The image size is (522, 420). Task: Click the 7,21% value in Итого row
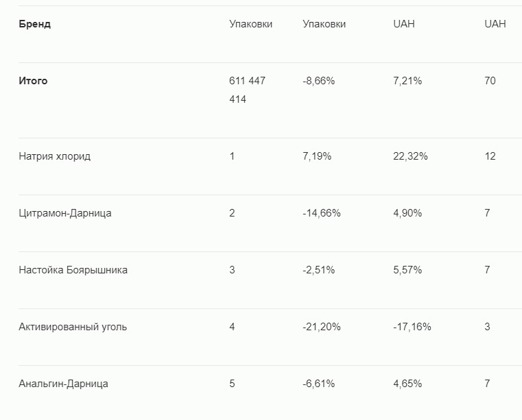407,81
